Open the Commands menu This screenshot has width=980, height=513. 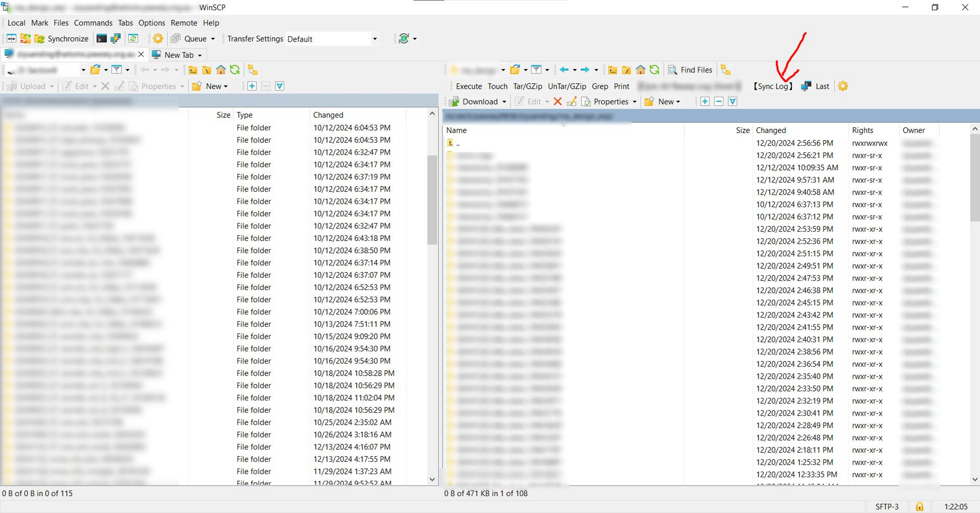pos(93,23)
